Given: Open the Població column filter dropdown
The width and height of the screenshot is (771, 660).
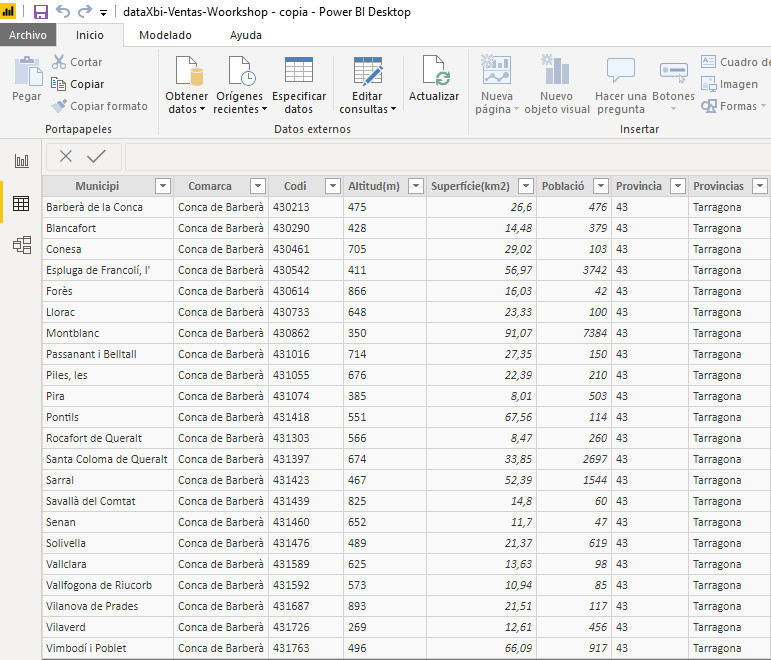Looking at the screenshot, I should pos(600,186).
